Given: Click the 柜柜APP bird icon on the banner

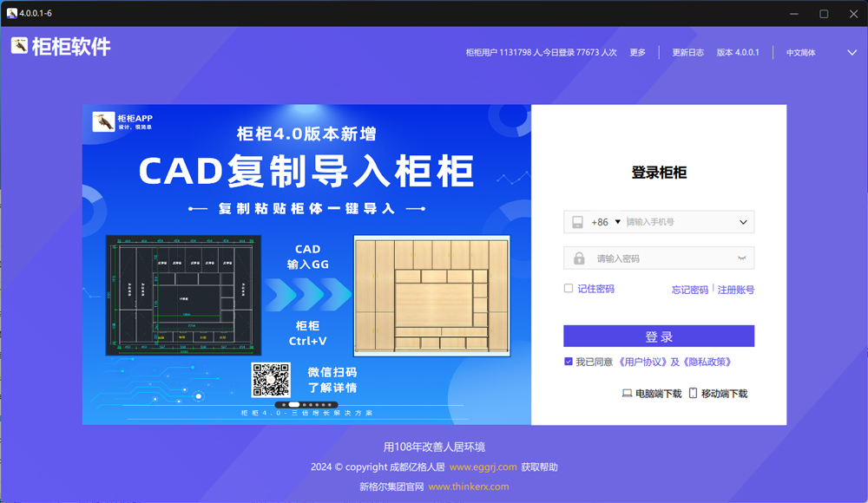Looking at the screenshot, I should (103, 121).
